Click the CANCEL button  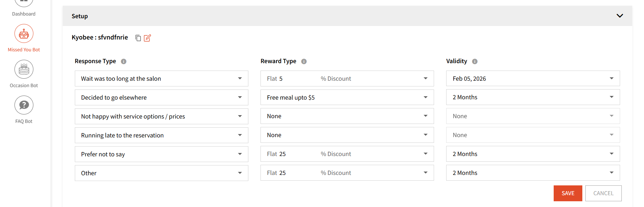[603, 193]
